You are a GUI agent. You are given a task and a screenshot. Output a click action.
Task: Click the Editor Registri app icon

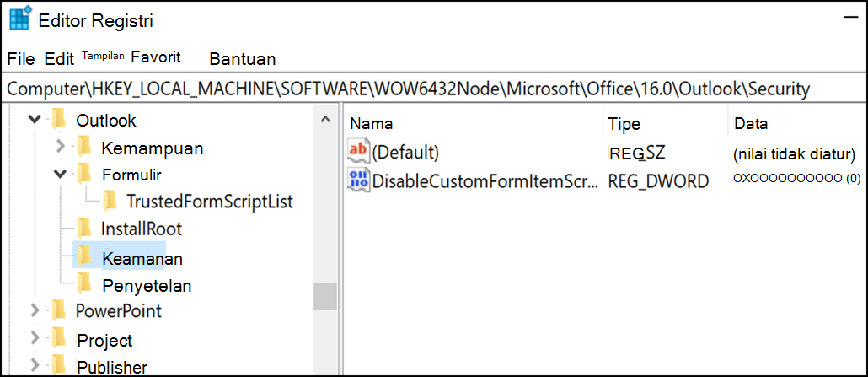pos(20,20)
